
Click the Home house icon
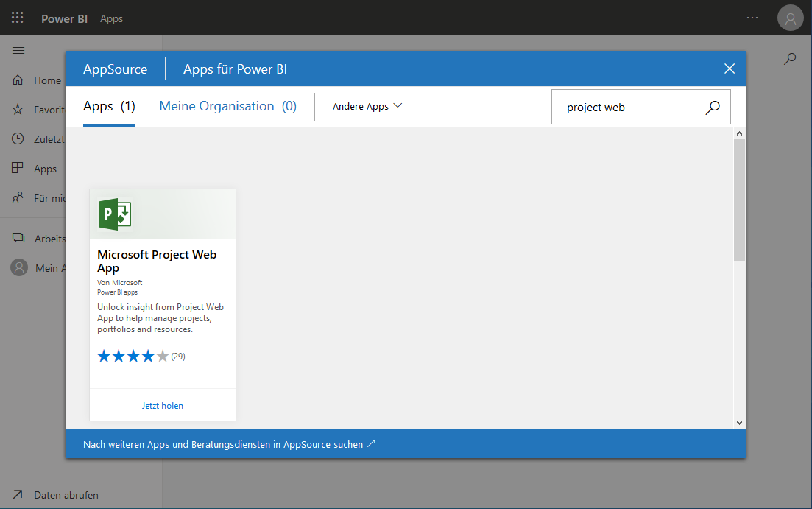[18, 80]
